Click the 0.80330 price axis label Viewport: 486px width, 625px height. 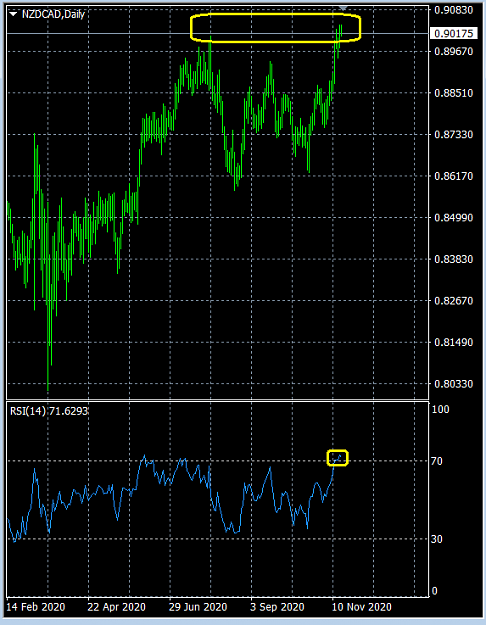click(x=453, y=383)
